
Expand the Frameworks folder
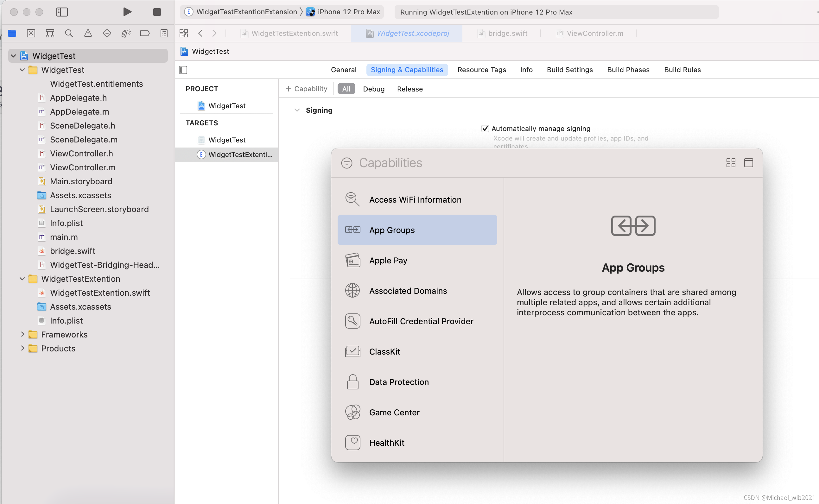[x=22, y=334]
